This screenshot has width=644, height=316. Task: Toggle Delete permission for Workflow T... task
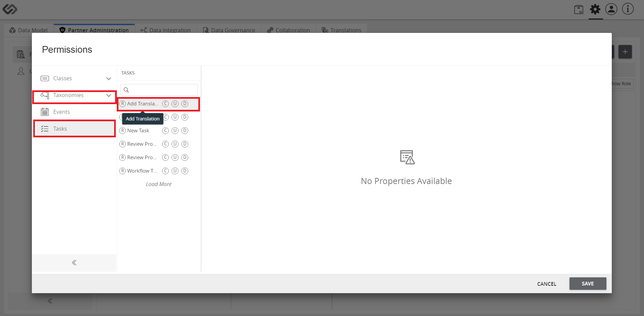click(x=185, y=171)
